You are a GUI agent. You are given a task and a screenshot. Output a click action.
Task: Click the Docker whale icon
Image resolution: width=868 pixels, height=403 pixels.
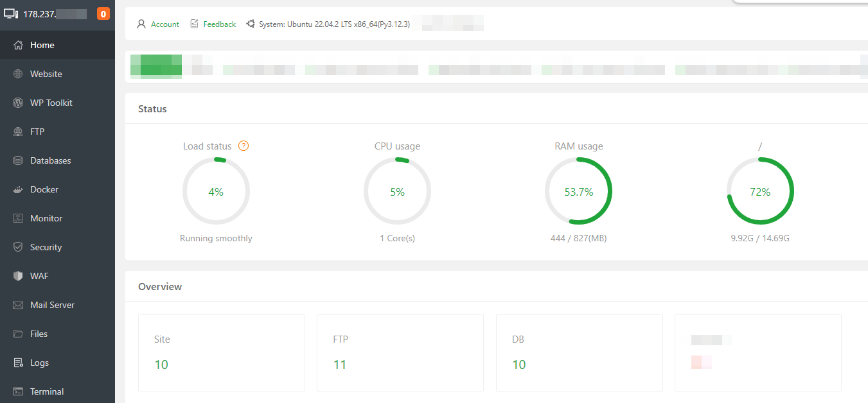point(18,189)
